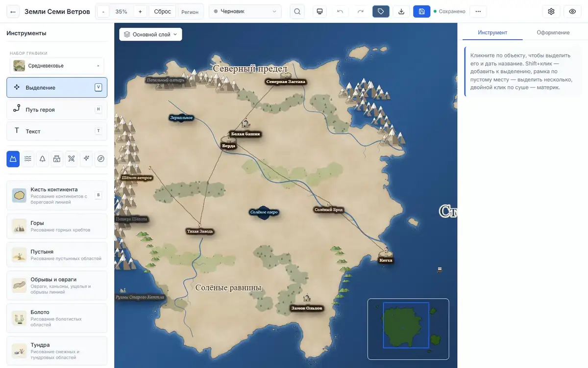Open the Черновик status dropdown
588x368 pixels.
(245, 11)
